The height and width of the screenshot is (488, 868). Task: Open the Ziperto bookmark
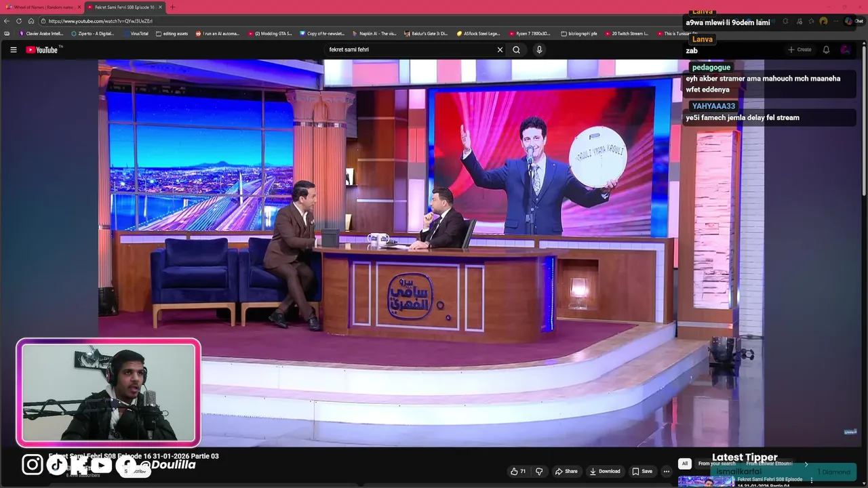coord(93,33)
